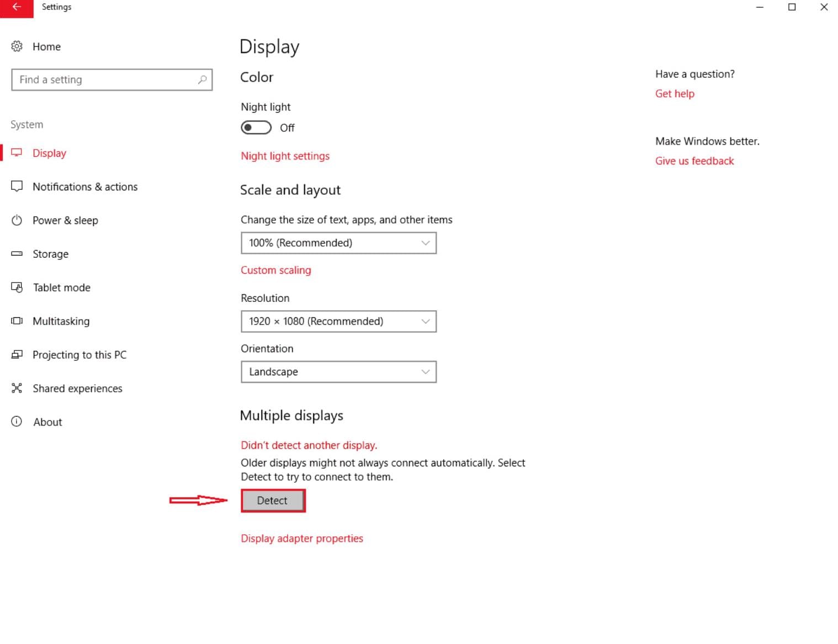
Task: Click the Notifications & actions speech bubble icon
Action: 17,187
